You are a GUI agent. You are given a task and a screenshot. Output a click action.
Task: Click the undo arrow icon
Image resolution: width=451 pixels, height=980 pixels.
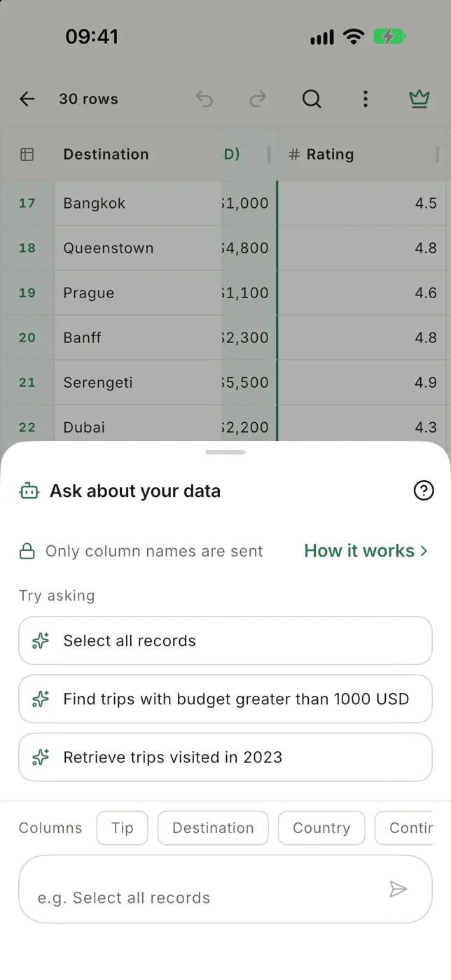204,99
